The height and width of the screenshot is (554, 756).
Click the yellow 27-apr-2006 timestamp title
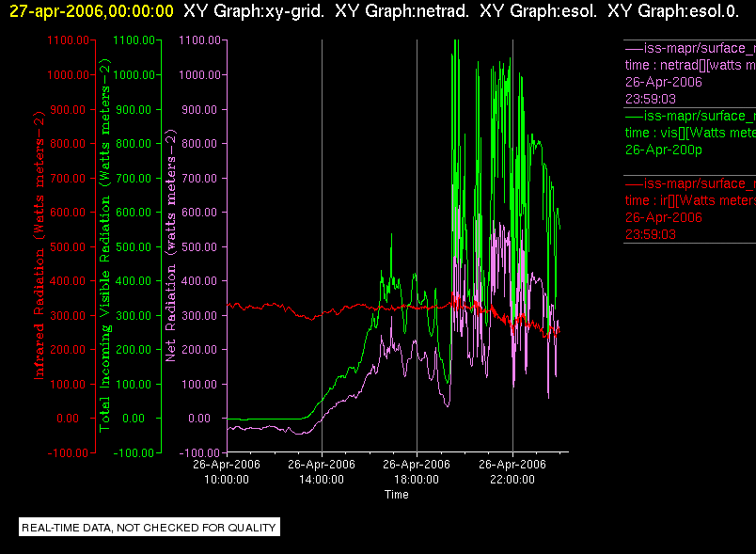click(x=91, y=10)
